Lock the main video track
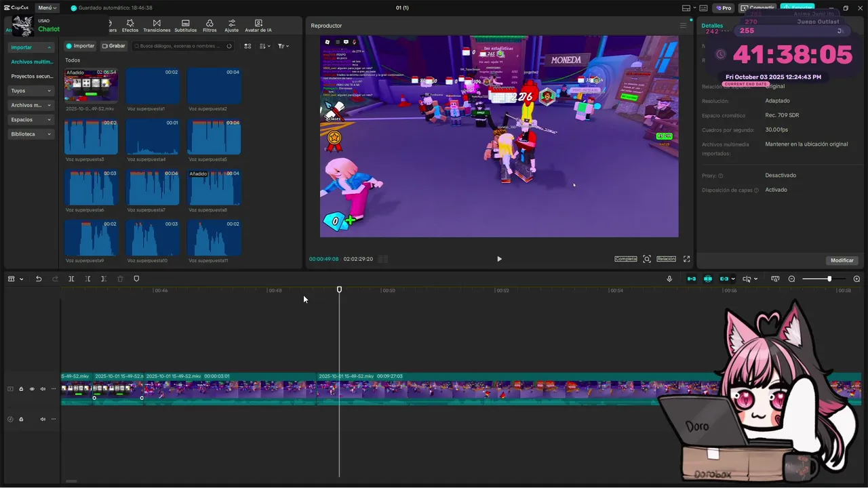Viewport: 868px width, 488px height. pyautogui.click(x=21, y=389)
